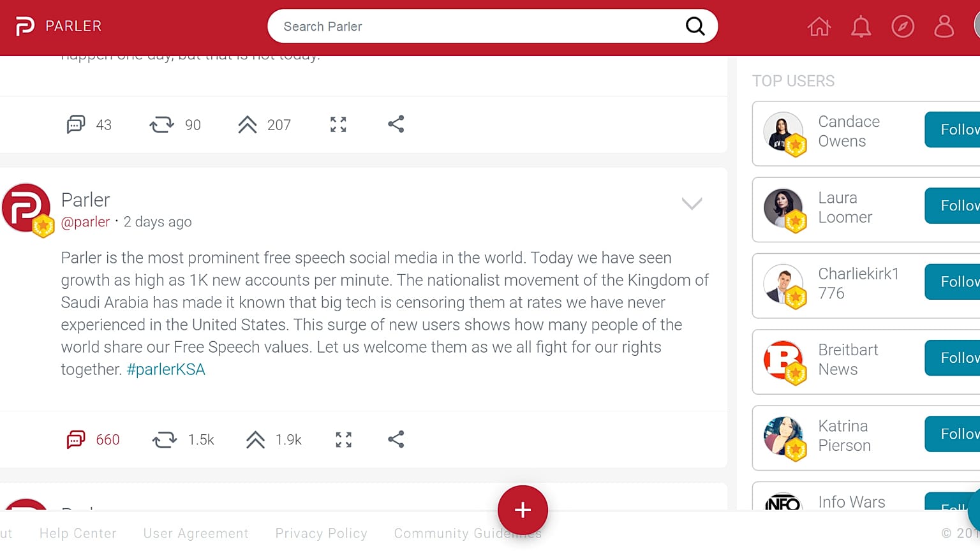Image resolution: width=980 pixels, height=551 pixels.
Task: Open the #parlerKSA hashtag
Action: click(x=166, y=370)
